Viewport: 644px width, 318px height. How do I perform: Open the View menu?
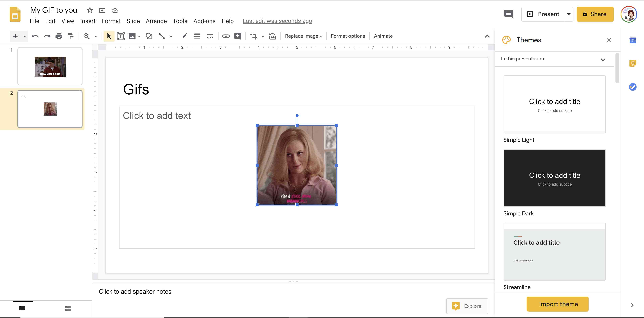click(x=68, y=21)
